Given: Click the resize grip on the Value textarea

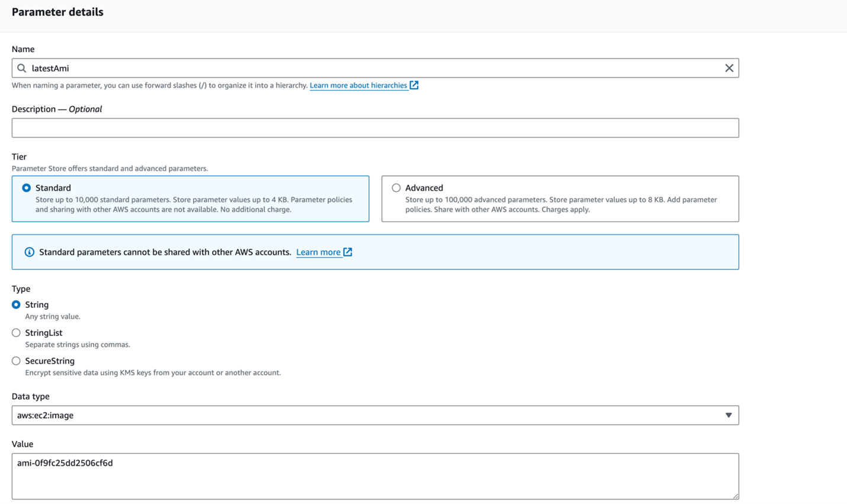Looking at the screenshot, I should [736, 497].
